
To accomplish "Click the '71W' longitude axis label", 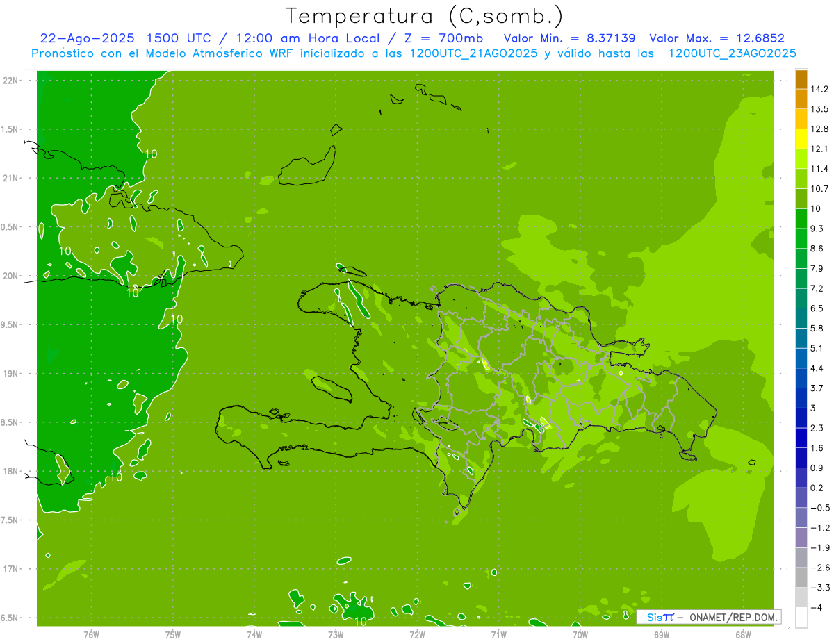I will [498, 634].
